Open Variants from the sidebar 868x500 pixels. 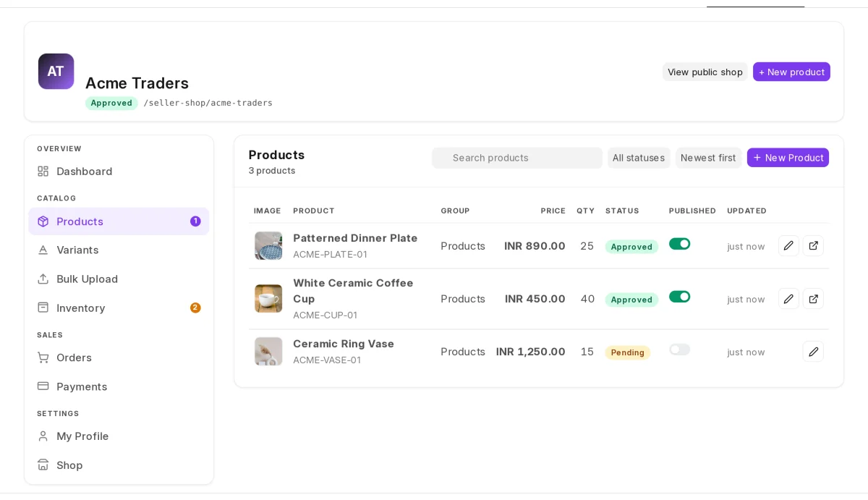[x=119, y=250]
